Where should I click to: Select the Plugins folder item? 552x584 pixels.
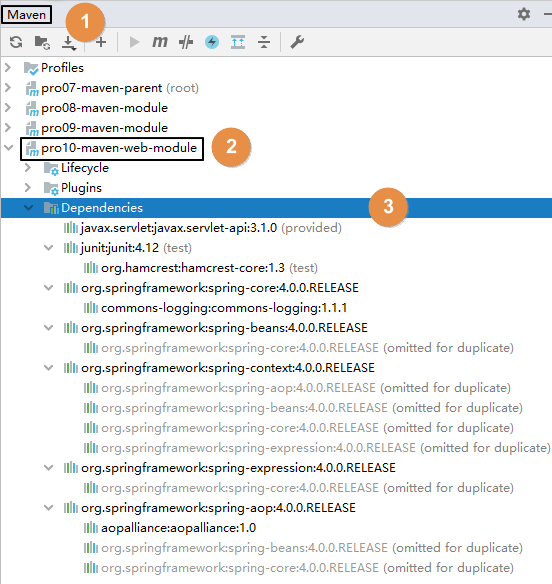point(81,188)
